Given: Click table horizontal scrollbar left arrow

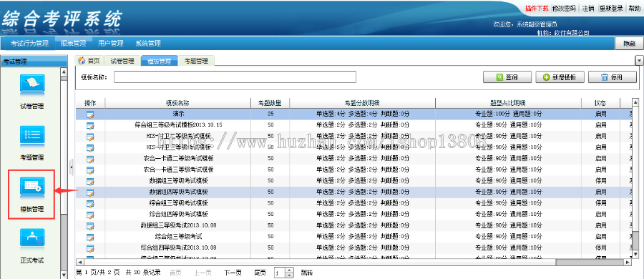Looking at the screenshot, I should click(79, 262).
